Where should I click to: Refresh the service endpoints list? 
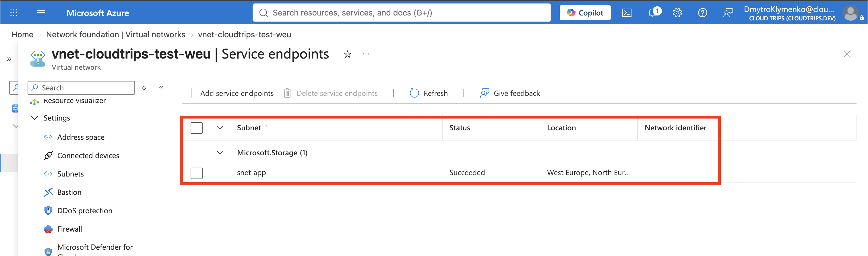429,93
